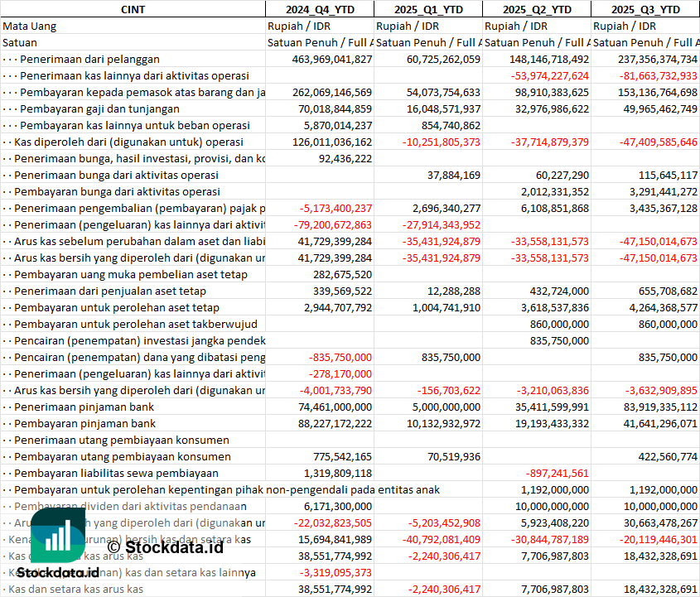Image resolution: width=700 pixels, height=597 pixels.
Task: Click value 282,675,520
Action: tap(342, 274)
